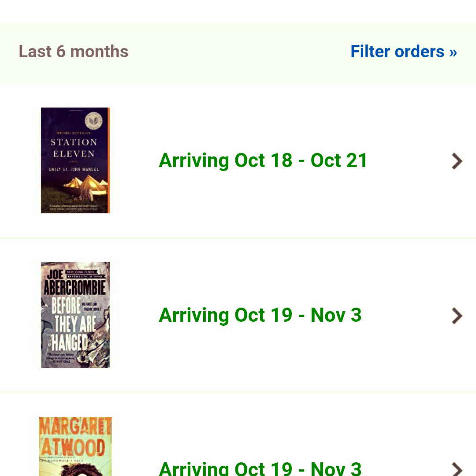Image resolution: width=476 pixels, height=476 pixels.
Task: View Arriving Oct 19 - Nov 3 for Abercrombie book
Action: (260, 315)
